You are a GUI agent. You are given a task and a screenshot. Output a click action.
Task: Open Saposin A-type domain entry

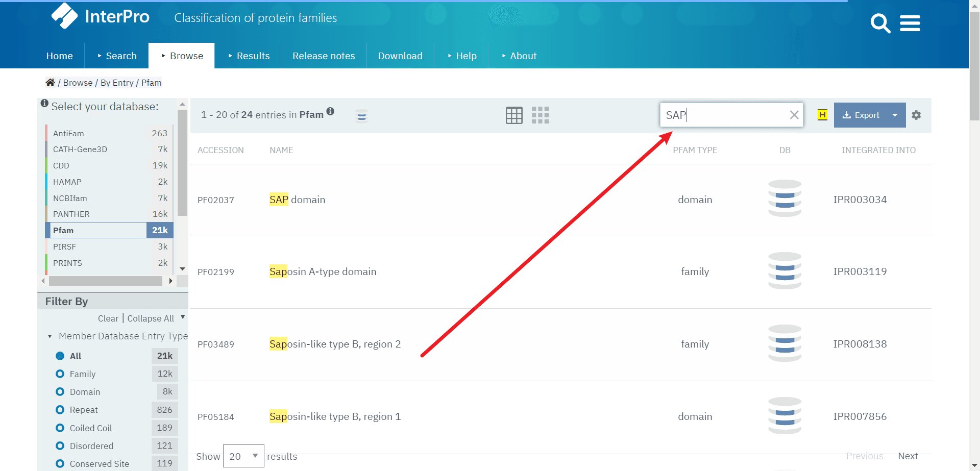pos(323,271)
